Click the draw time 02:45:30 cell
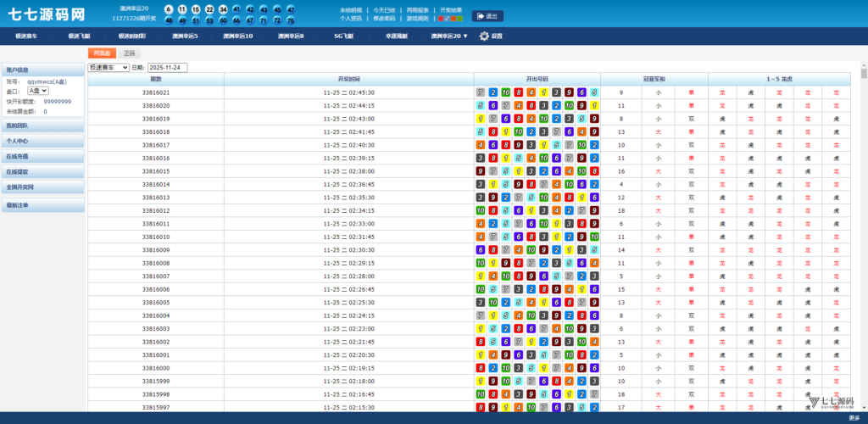868x424 pixels. click(x=348, y=92)
